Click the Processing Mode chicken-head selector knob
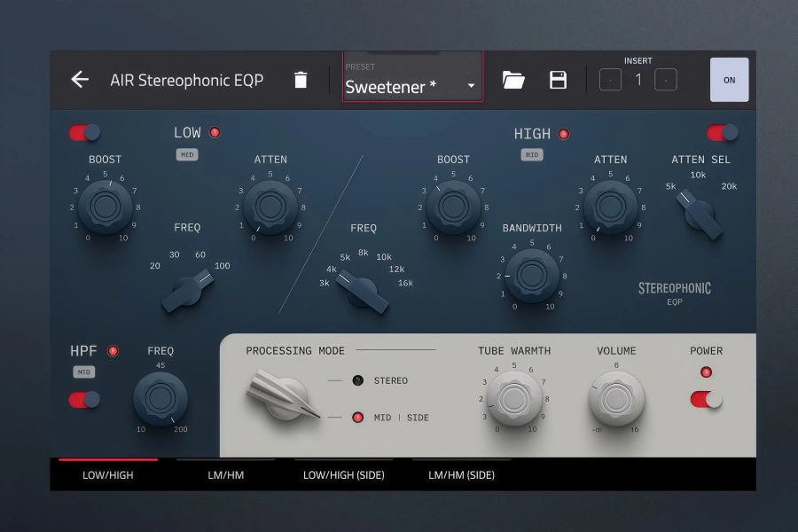 point(283,395)
